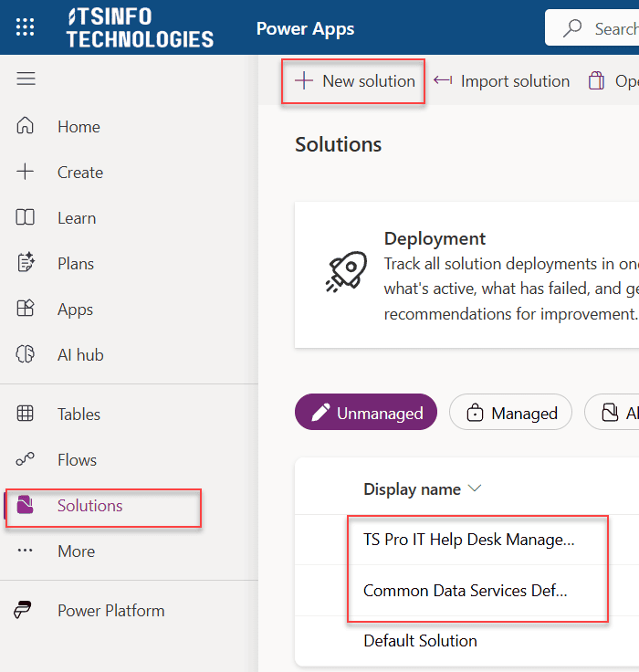Click the Deployment card heading
This screenshot has width=639, height=672.
435,238
